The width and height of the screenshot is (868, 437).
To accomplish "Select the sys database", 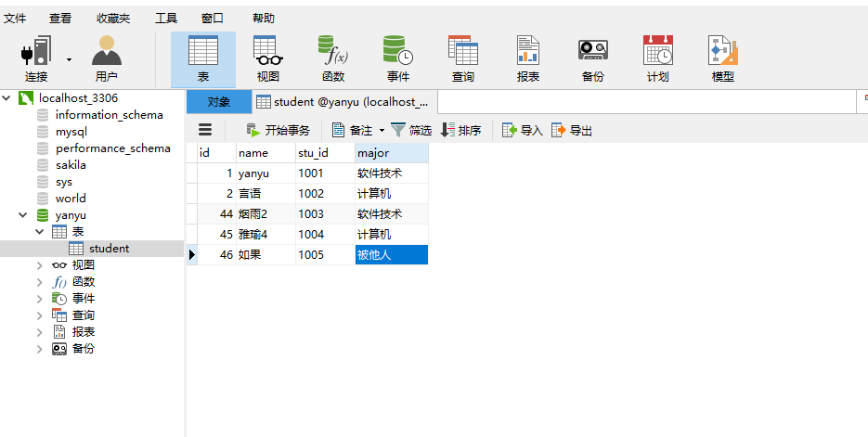I will 64,182.
